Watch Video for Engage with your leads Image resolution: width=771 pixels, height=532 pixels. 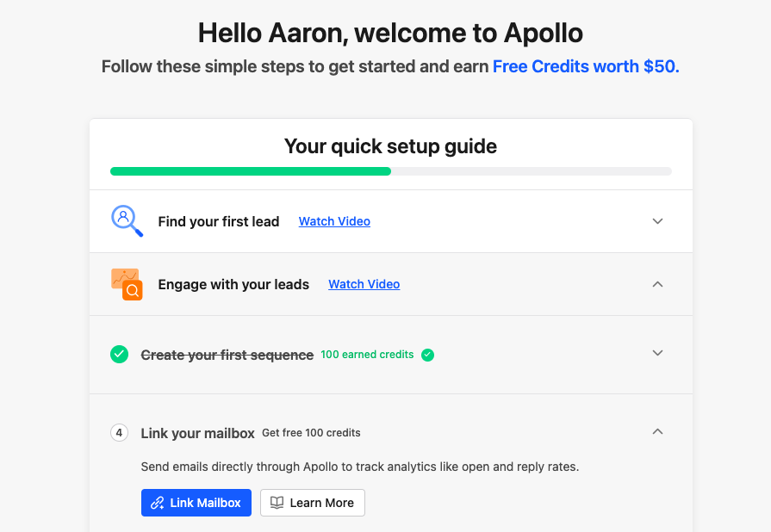pos(364,284)
